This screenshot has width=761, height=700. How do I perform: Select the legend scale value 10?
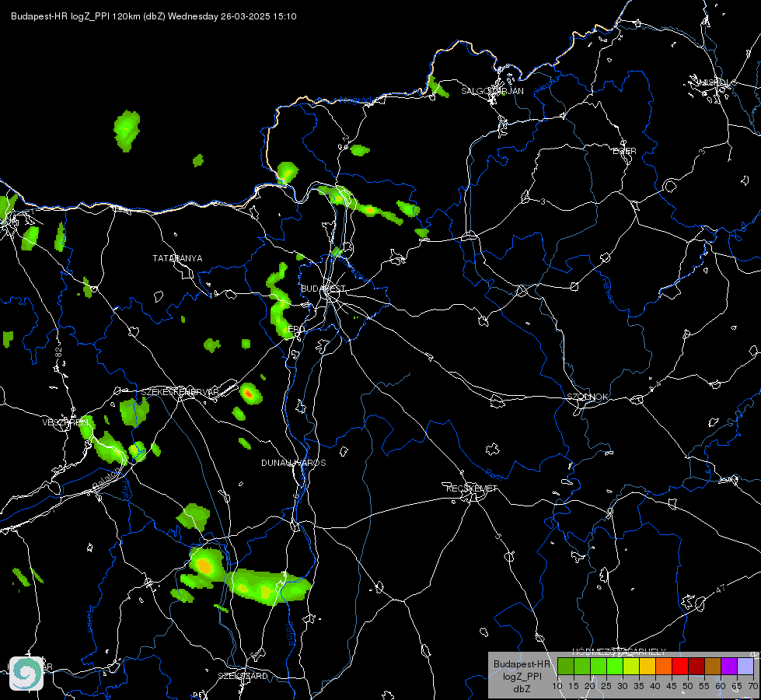click(x=557, y=686)
